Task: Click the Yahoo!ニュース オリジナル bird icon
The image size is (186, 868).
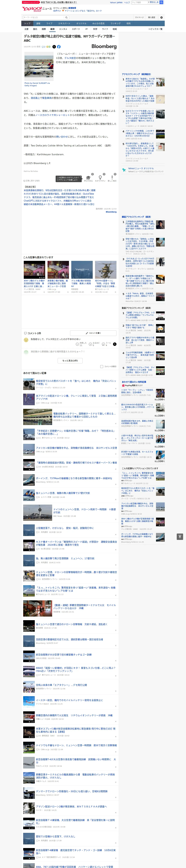Action: (x=124, y=170)
